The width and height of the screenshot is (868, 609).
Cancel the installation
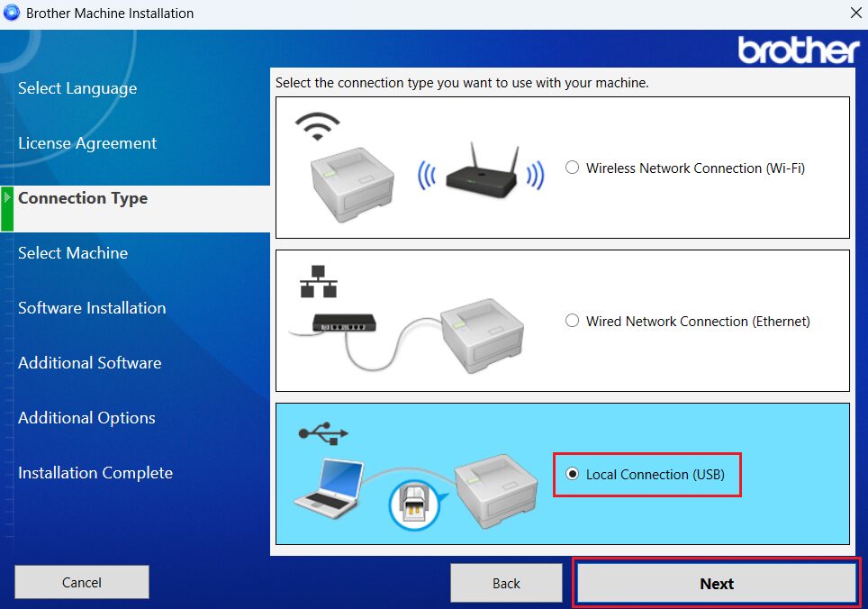(x=81, y=581)
